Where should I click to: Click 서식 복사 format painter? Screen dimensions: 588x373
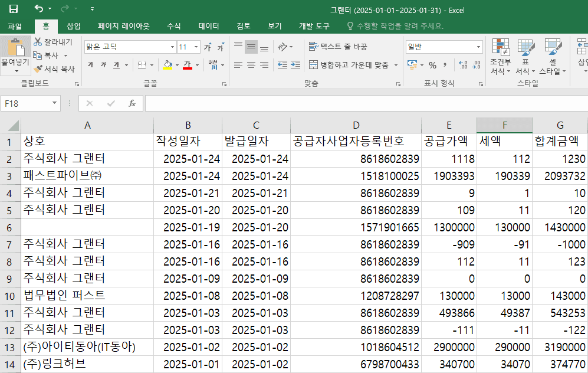pyautogui.click(x=54, y=69)
